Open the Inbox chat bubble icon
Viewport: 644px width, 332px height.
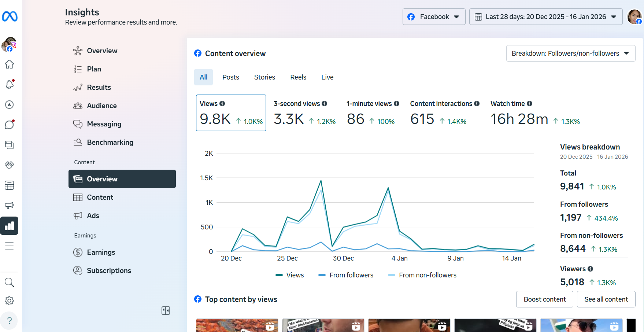[10, 125]
